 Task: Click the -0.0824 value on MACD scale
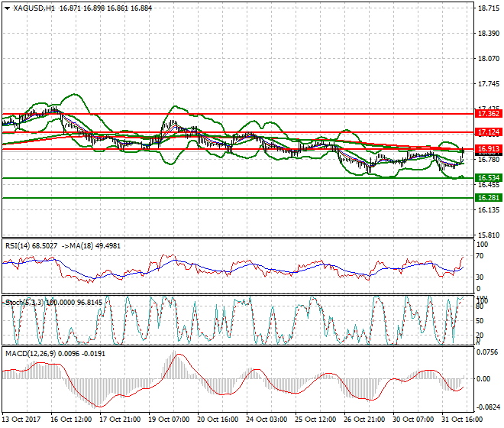tap(487, 407)
